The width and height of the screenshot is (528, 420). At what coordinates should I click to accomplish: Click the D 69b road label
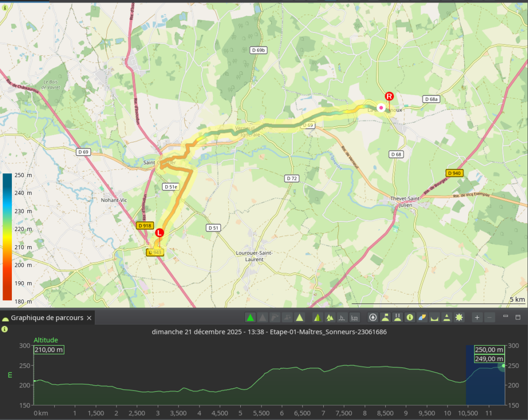pos(259,50)
